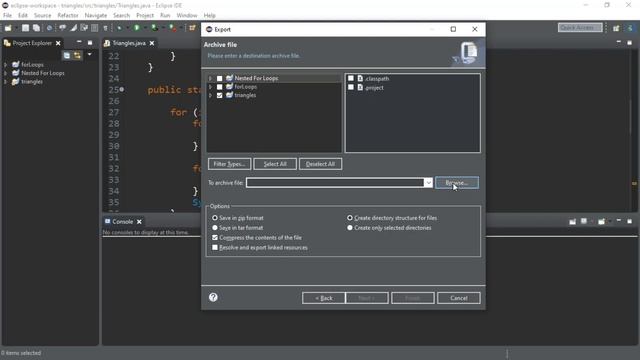Expand Nested For Loops in Export tree
Image resolution: width=640 pixels, height=360 pixels.
pyautogui.click(x=210, y=78)
